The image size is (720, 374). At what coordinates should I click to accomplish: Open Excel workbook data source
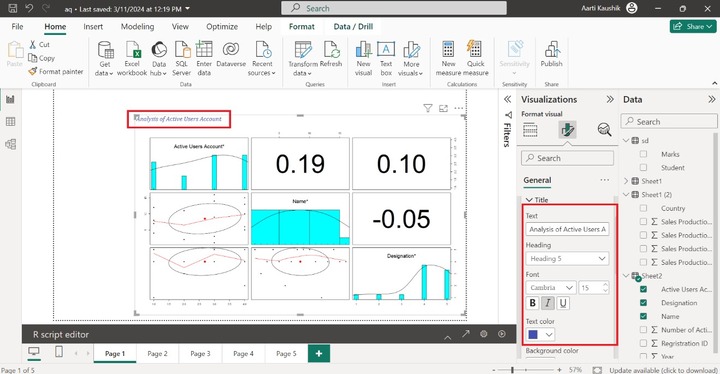point(132,58)
